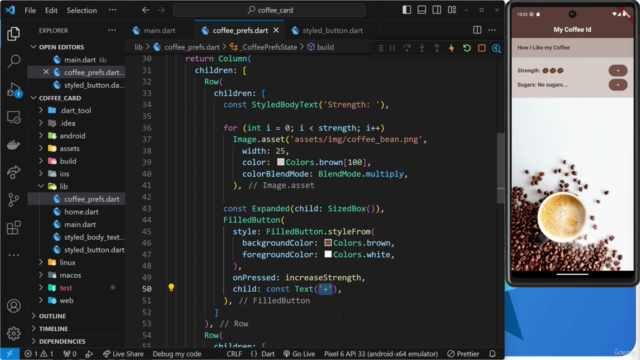Click Live Share in status bar
Viewport: 640px width, 360px height.
click(123, 353)
